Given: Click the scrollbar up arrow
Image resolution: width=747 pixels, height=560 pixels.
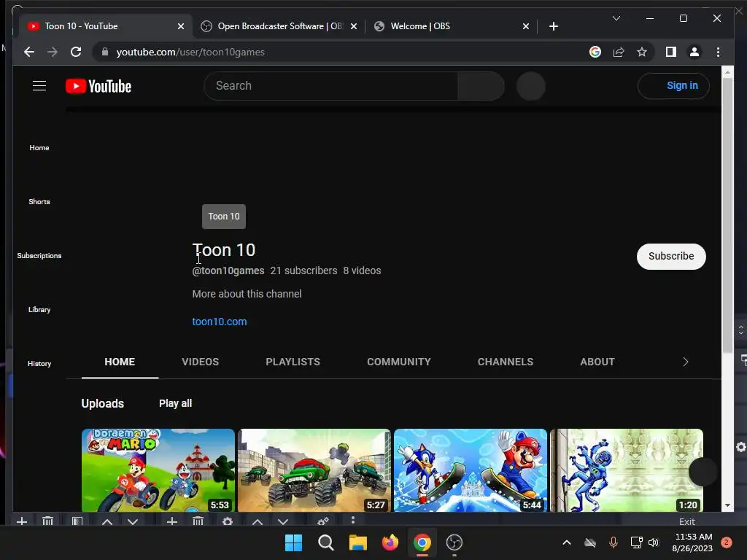Looking at the screenshot, I should 727,72.
